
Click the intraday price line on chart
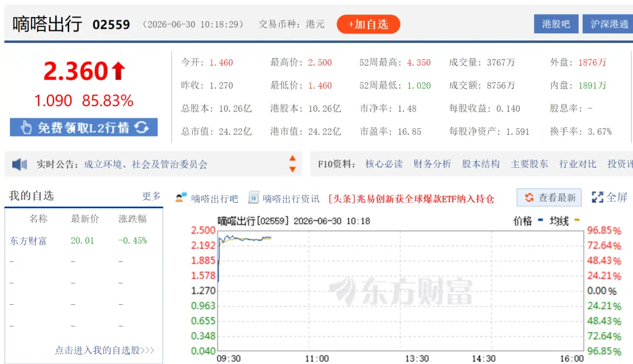pyautogui.click(x=244, y=239)
